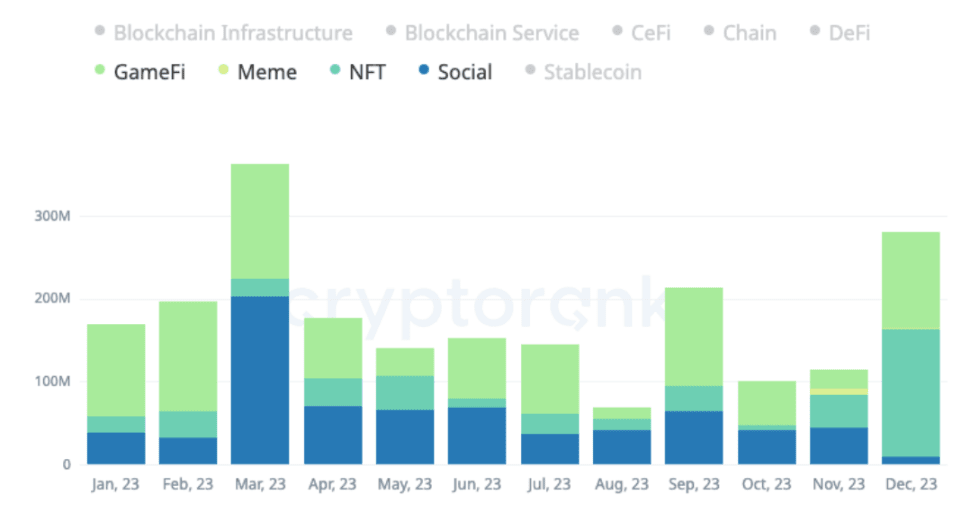Enable the Chain legend entry
The image size is (961, 522).
coord(749,33)
